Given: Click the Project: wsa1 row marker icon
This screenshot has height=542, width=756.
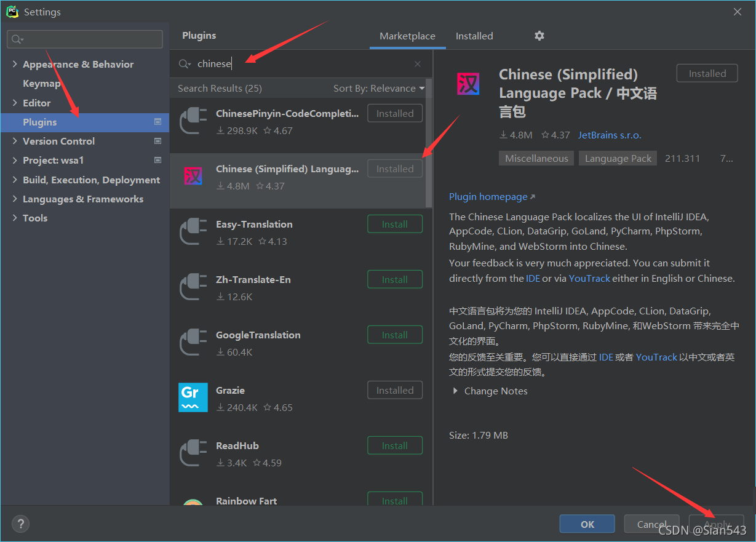Looking at the screenshot, I should pyautogui.click(x=157, y=160).
